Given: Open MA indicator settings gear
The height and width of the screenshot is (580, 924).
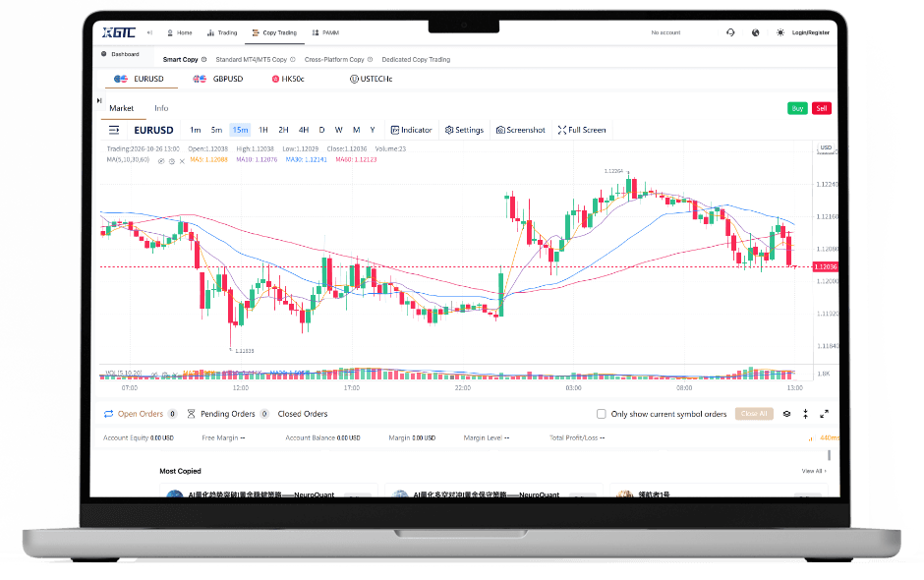Looking at the screenshot, I should pos(171,161).
